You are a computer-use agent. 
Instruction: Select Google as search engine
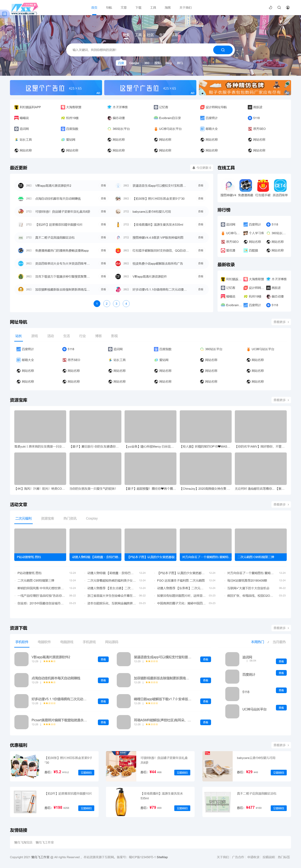pos(134,63)
